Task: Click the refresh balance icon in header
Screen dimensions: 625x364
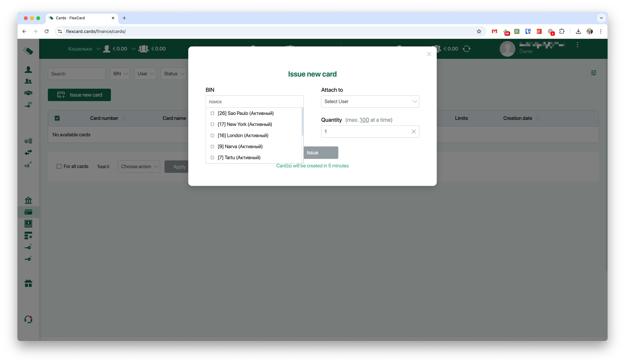Action: (x=467, y=49)
